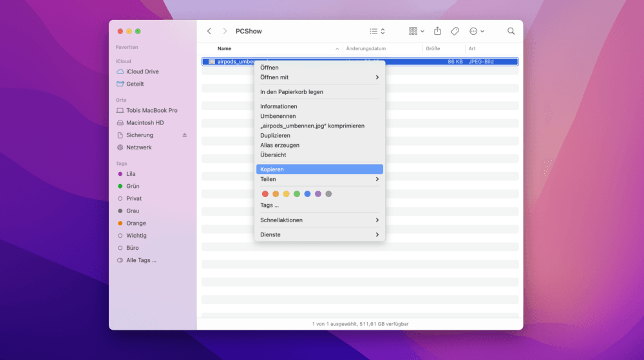The width and height of the screenshot is (644, 360).
Task: Expand the Teilen submenu
Action: coord(319,179)
